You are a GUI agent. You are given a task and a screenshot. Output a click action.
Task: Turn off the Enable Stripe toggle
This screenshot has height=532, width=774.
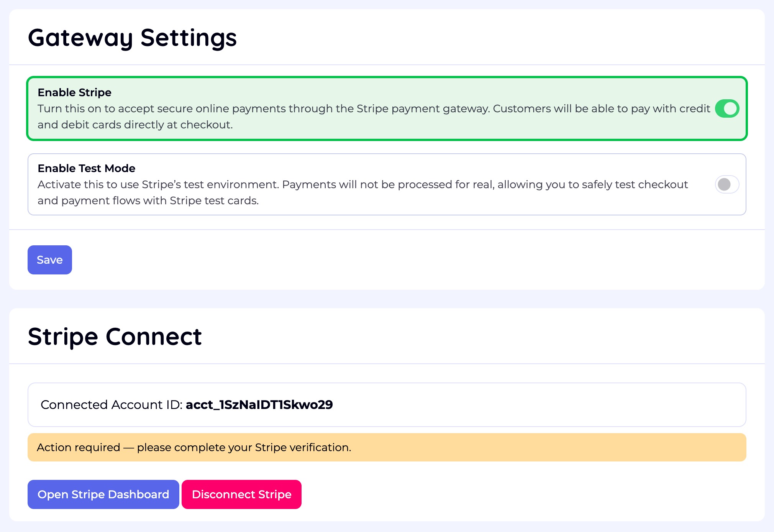tap(727, 108)
